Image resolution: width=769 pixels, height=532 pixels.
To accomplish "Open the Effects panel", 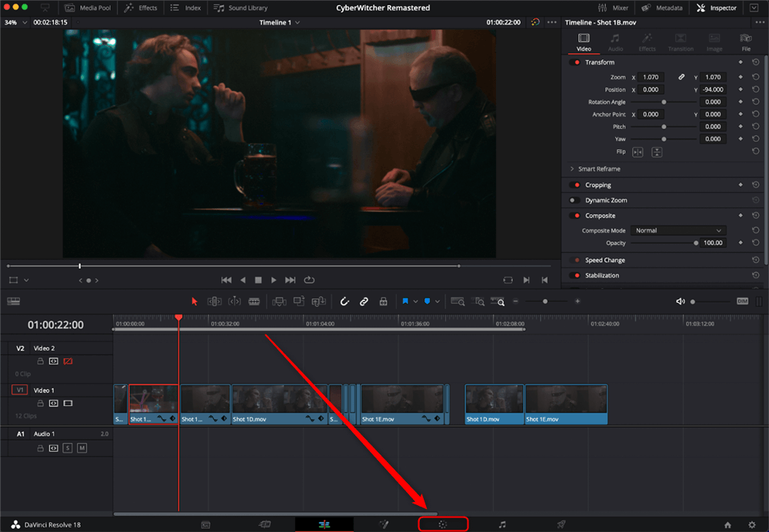I will click(x=141, y=8).
